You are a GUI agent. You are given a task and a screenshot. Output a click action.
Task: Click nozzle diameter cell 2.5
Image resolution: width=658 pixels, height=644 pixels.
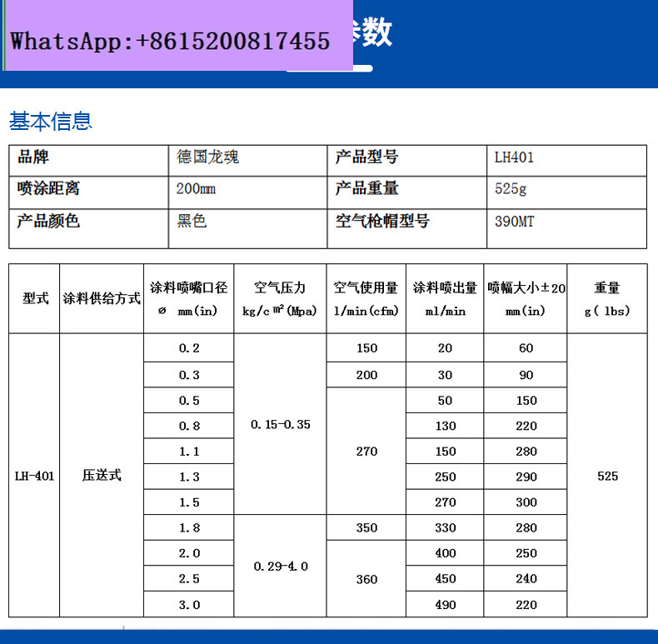(189, 579)
